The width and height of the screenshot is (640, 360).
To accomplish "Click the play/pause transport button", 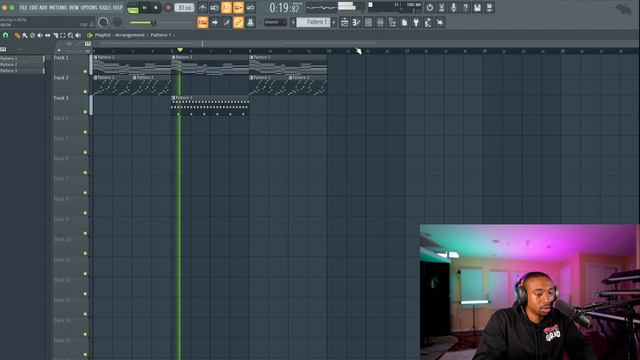I will [x=144, y=8].
